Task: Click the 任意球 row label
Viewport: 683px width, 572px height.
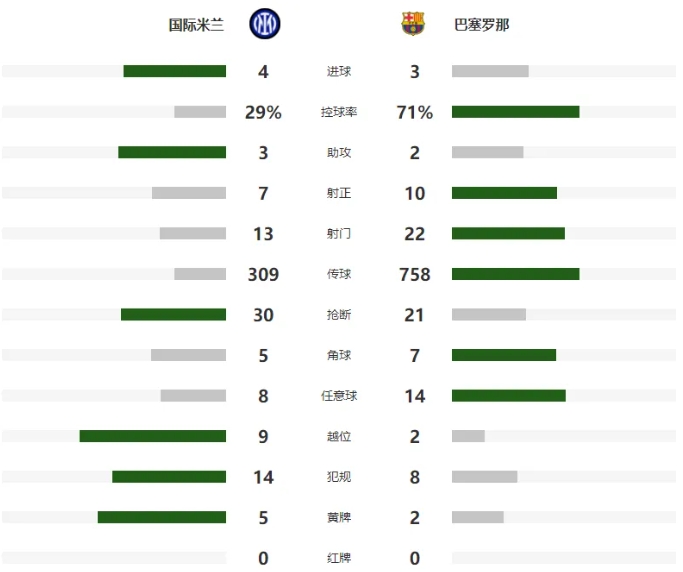Action: 339,396
